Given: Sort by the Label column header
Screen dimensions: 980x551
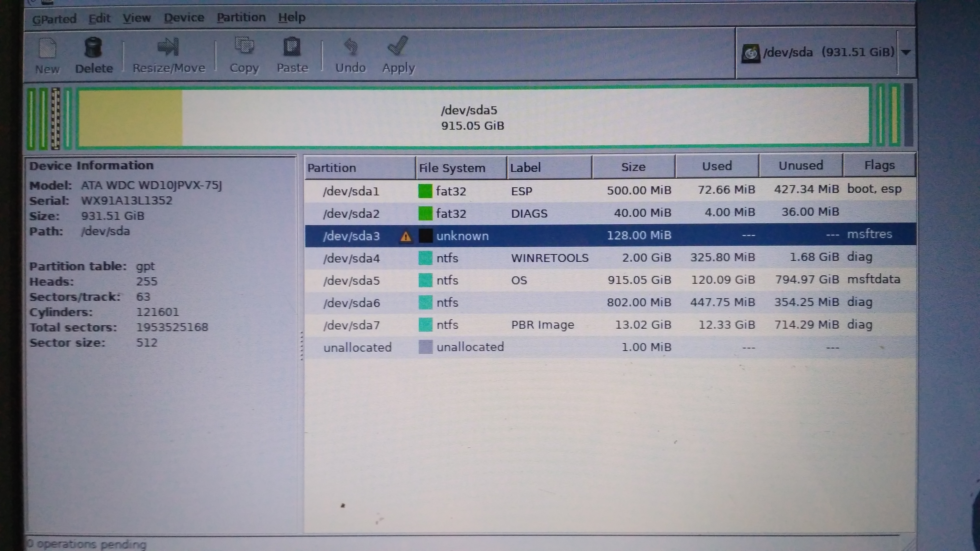Looking at the screenshot, I should tap(549, 167).
